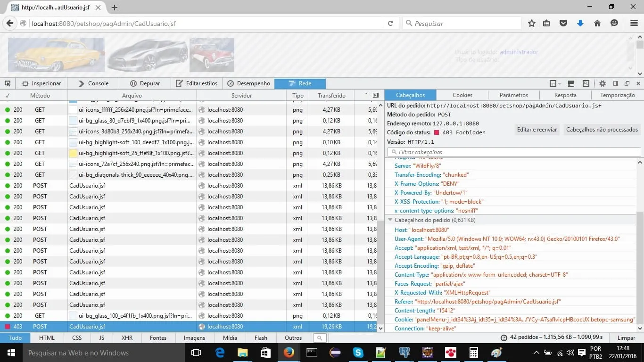
Task: Open the downloads arrow icon
Action: tap(580, 23)
